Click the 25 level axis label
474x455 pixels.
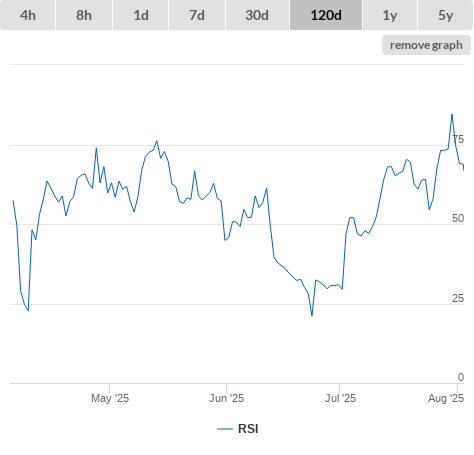pos(458,298)
